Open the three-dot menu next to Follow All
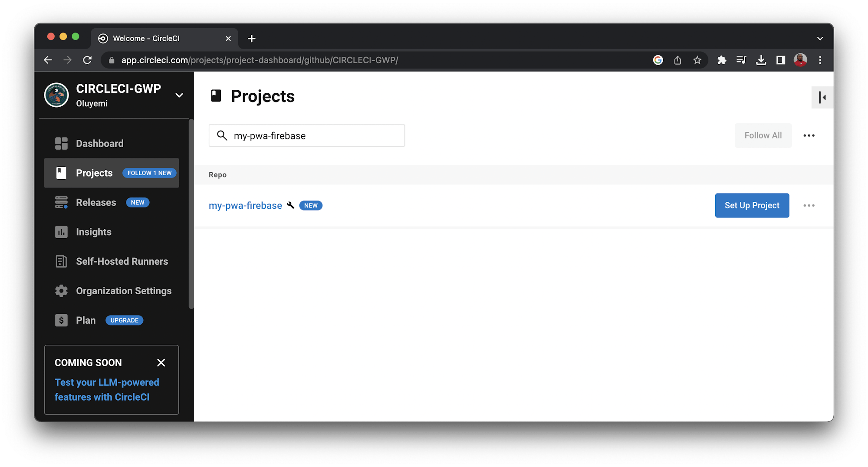The width and height of the screenshot is (868, 467). [809, 135]
